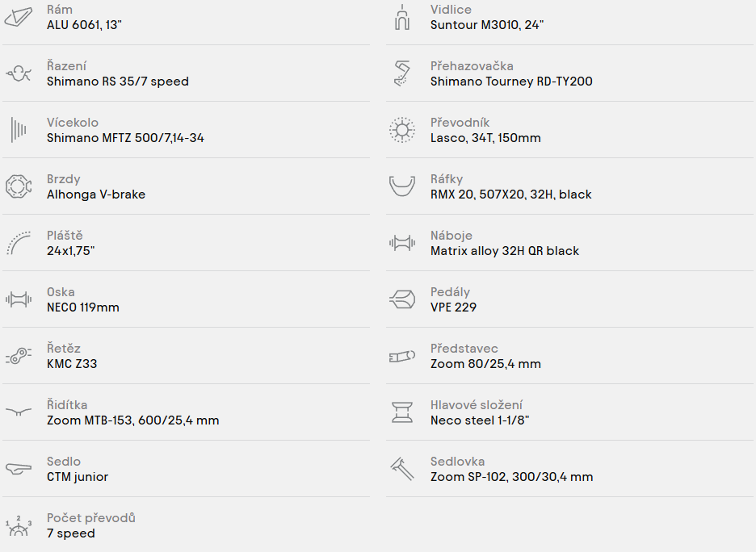Click the gear count icon beside Počet převodů

click(19, 525)
